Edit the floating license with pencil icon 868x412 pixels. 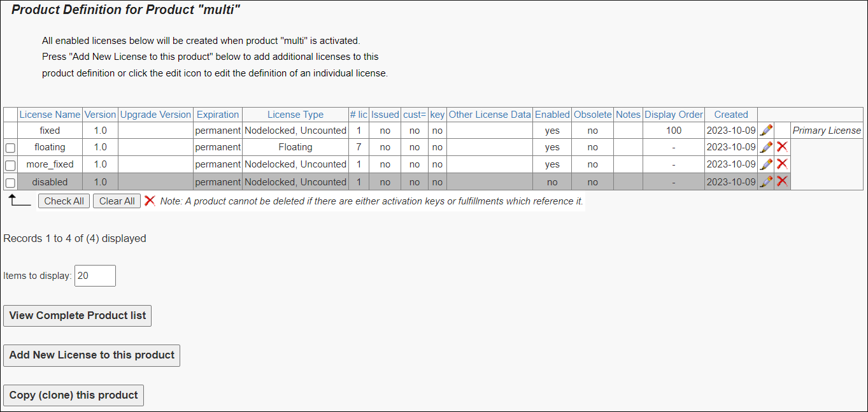[x=766, y=147]
